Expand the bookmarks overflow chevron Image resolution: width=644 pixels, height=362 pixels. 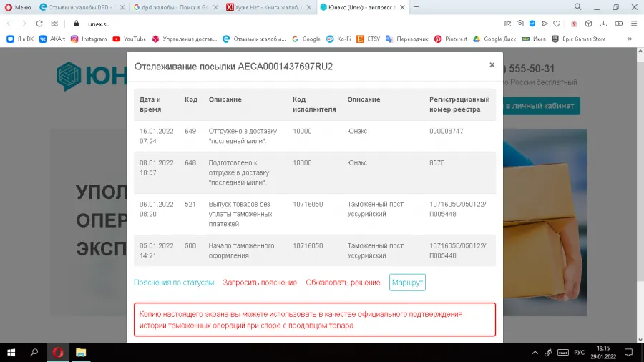click(x=630, y=39)
